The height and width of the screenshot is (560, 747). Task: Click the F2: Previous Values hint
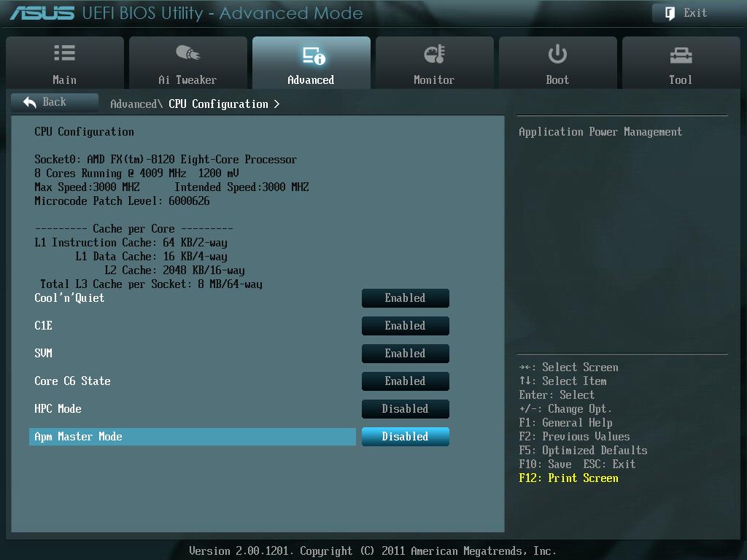tap(575, 436)
